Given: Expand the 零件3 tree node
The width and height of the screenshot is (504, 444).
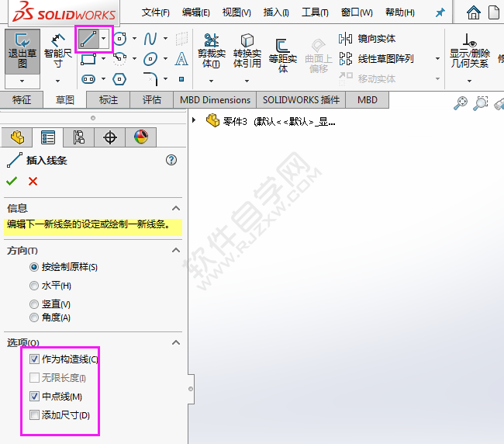Looking at the screenshot, I should pyautogui.click(x=194, y=120).
